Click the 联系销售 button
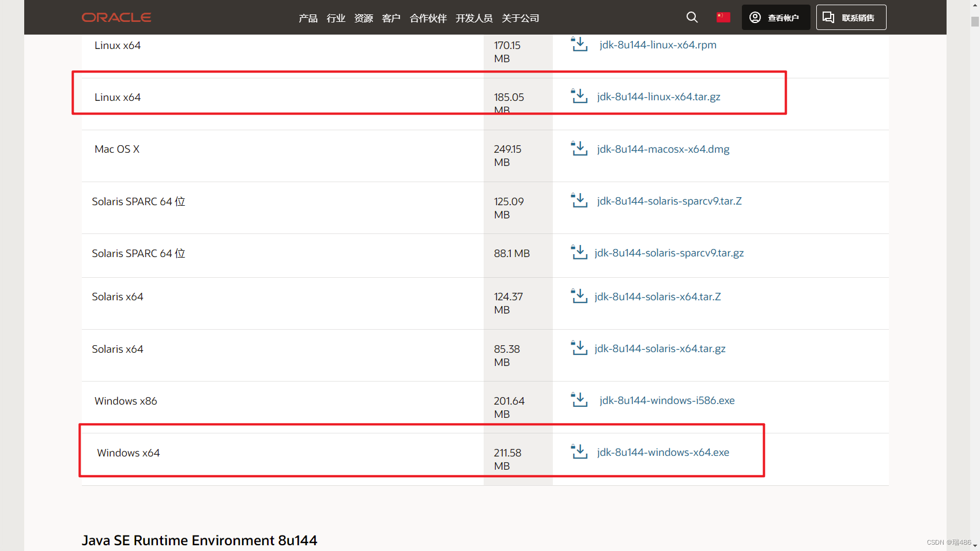This screenshot has height=551, width=980. [851, 17]
